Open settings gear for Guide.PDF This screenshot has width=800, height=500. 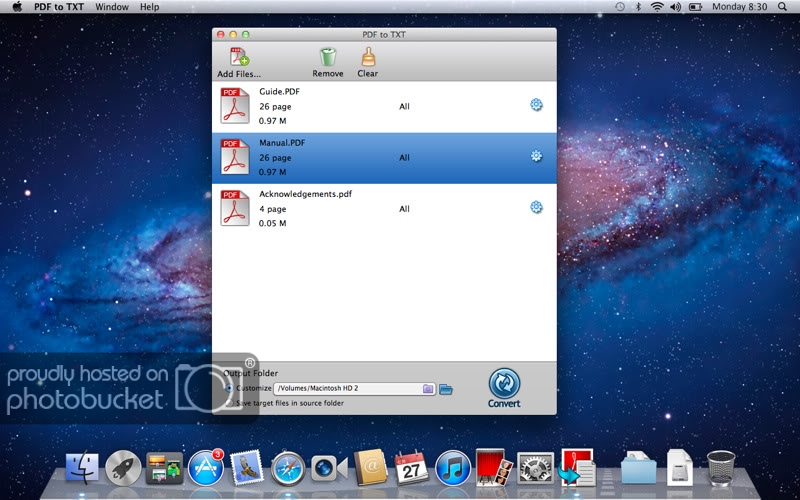(536, 105)
